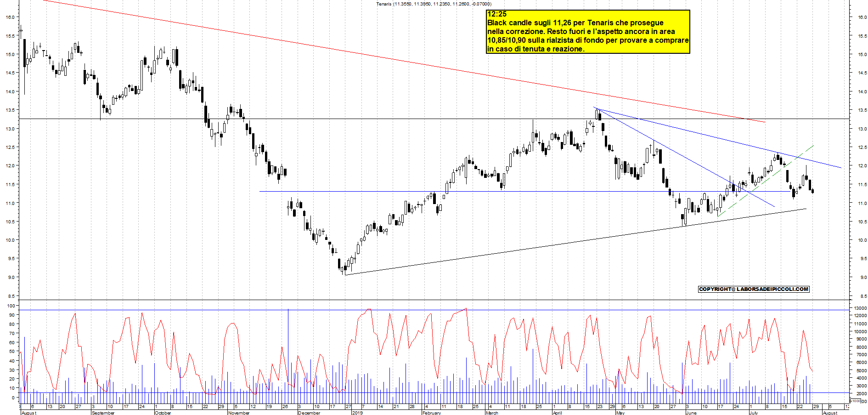868x415 pixels.
Task: Click the "May" month label
Action: coord(620,413)
